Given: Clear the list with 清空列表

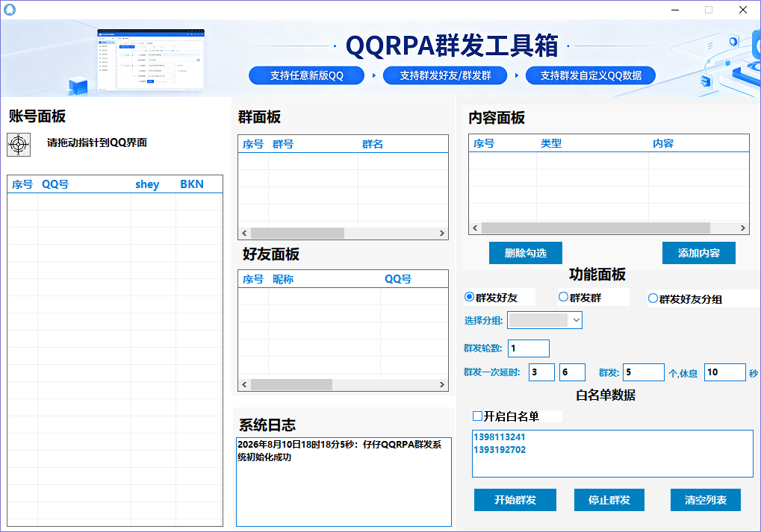Looking at the screenshot, I should (x=706, y=500).
